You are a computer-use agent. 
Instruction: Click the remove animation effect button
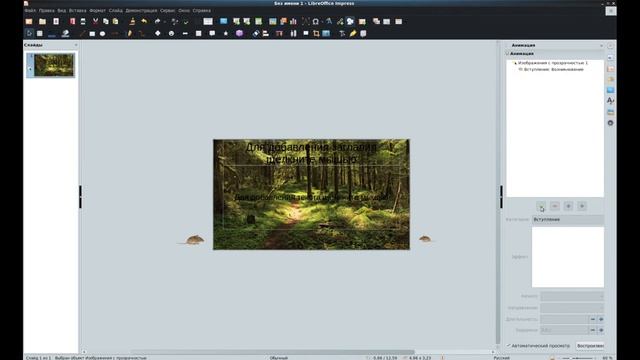tap(555, 206)
